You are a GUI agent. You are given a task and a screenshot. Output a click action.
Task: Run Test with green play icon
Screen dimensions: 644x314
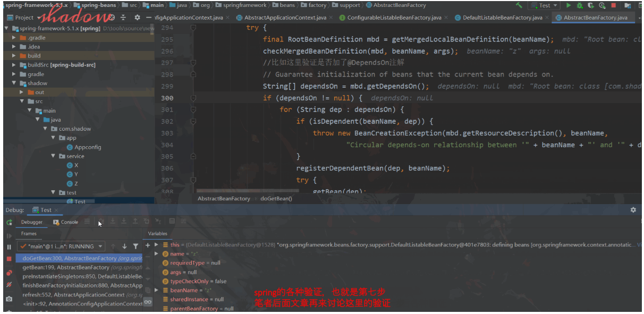pos(568,5)
